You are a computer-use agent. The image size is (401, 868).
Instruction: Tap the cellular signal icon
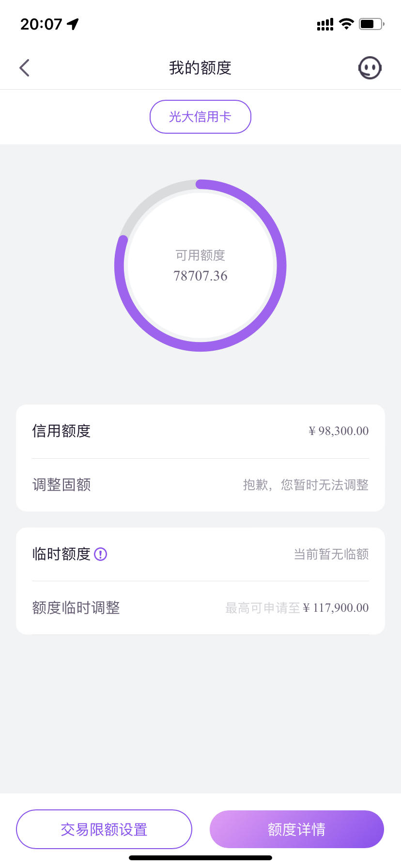click(x=325, y=24)
